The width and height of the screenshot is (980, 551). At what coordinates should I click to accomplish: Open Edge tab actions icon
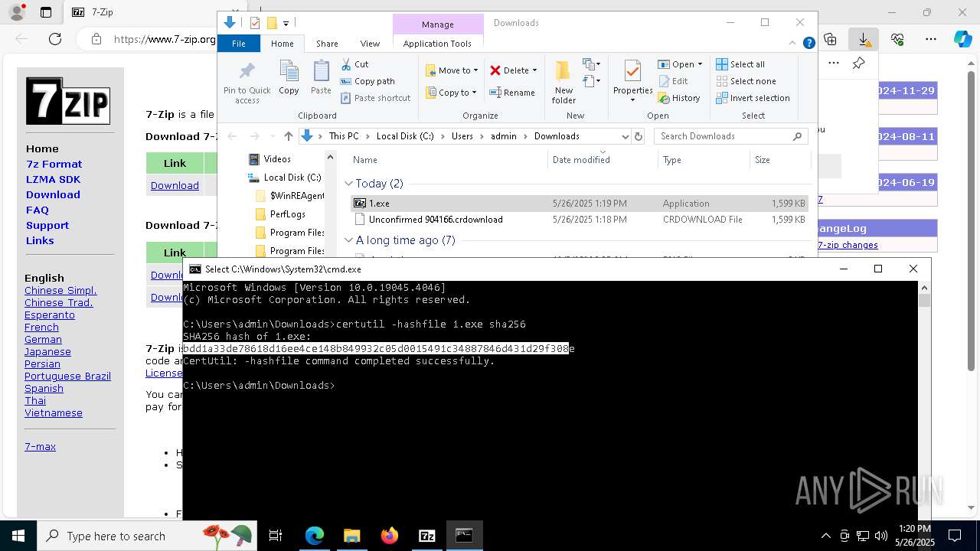coord(46,12)
